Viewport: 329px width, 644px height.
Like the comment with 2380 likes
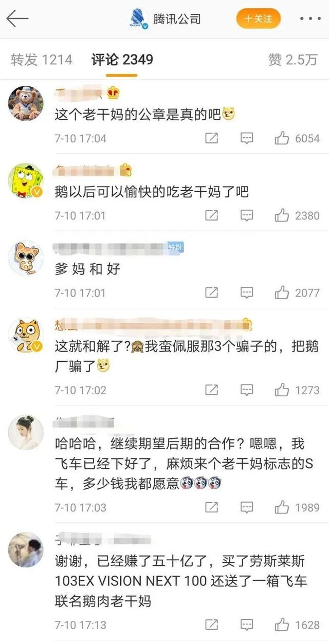282,215
